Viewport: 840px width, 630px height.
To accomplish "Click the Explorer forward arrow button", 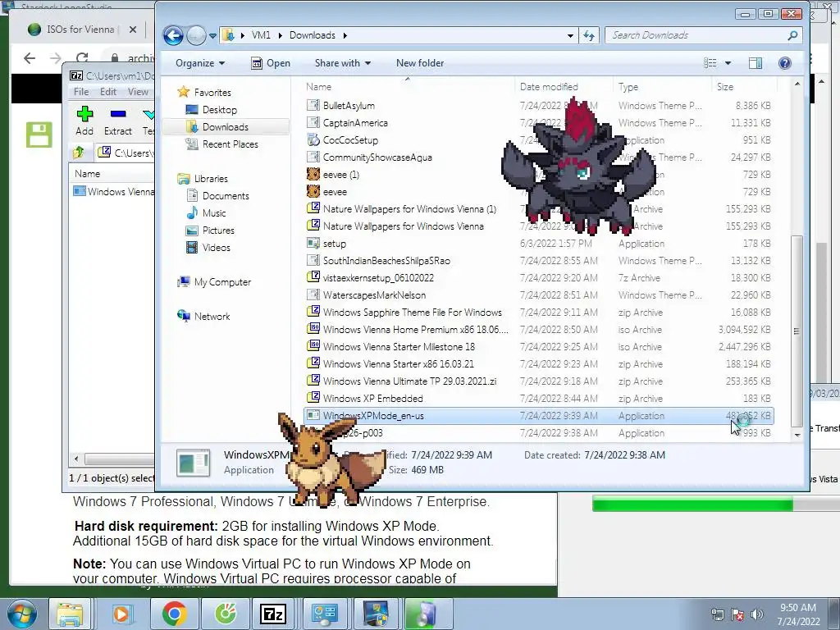I will tap(196, 35).
